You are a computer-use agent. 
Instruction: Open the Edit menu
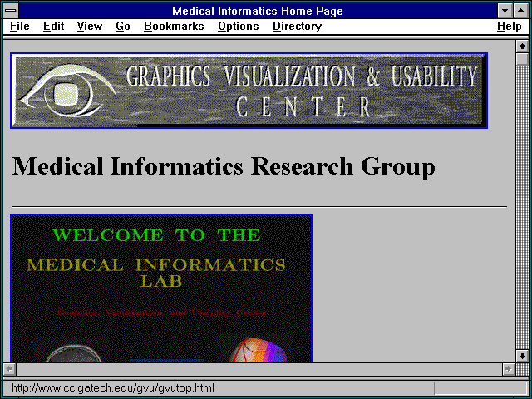tap(53, 27)
